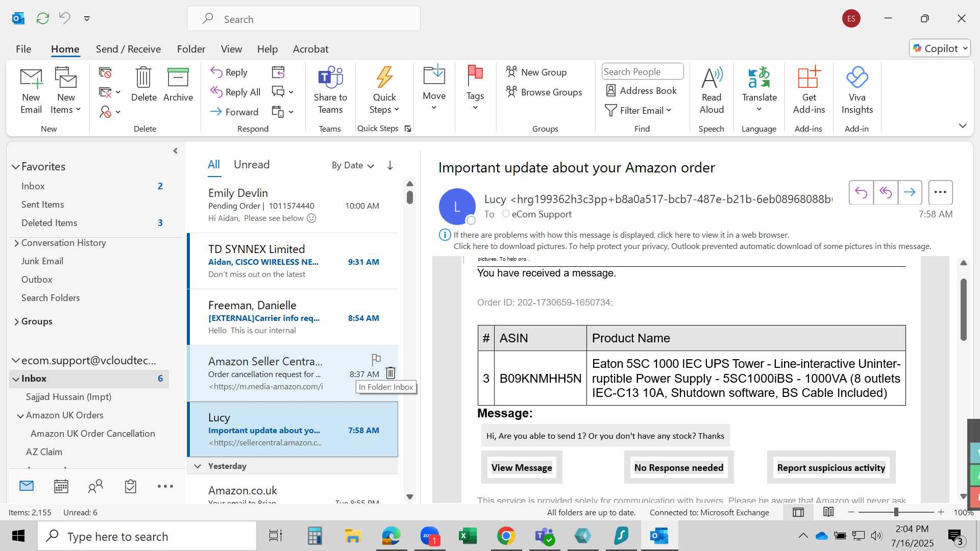
Task: Open By Date sort dropdown
Action: [x=353, y=165]
